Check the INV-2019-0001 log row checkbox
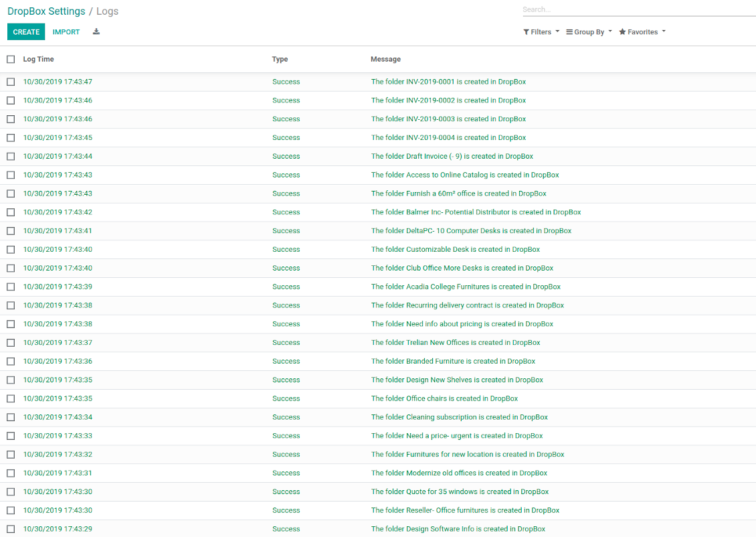The width and height of the screenshot is (756, 537). (x=11, y=82)
